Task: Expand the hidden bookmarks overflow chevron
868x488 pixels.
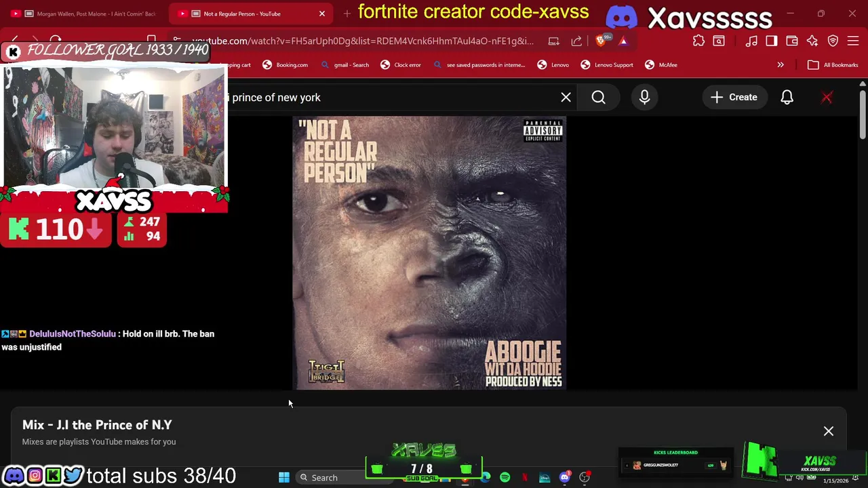Action: tap(781, 65)
